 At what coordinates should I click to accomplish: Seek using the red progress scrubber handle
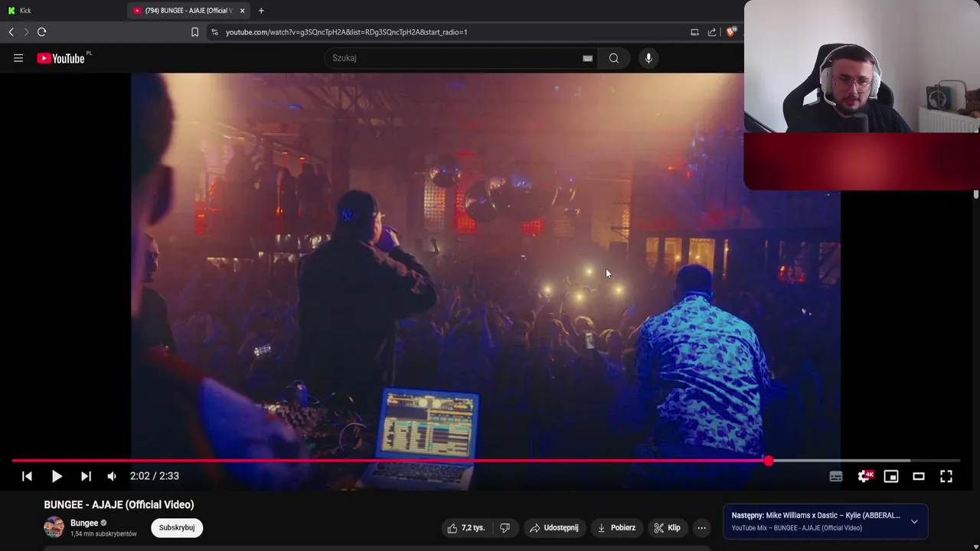coord(768,461)
